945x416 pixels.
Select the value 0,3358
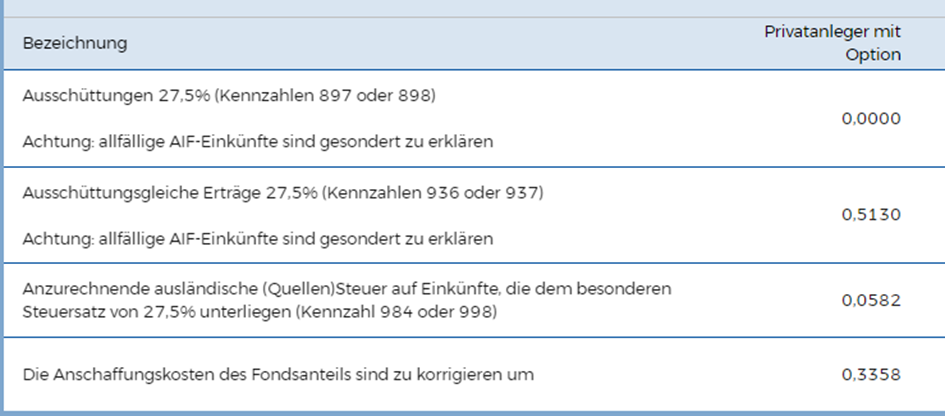[871, 376]
